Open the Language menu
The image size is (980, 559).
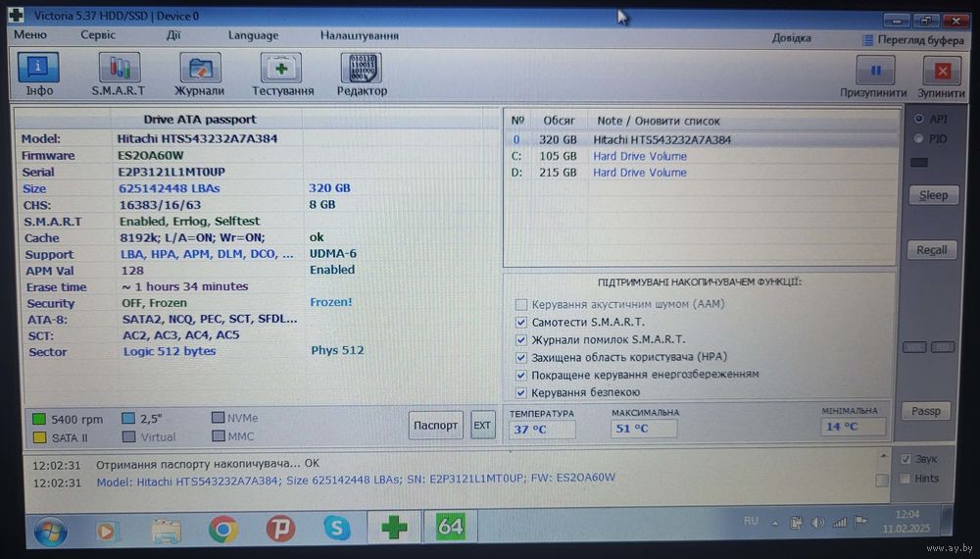253,35
